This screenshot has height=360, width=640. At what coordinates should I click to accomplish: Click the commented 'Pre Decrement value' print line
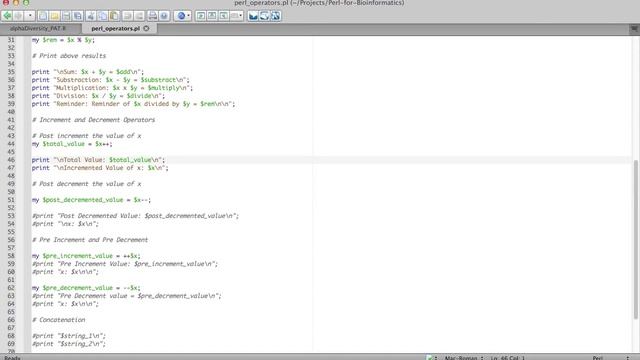click(127, 296)
